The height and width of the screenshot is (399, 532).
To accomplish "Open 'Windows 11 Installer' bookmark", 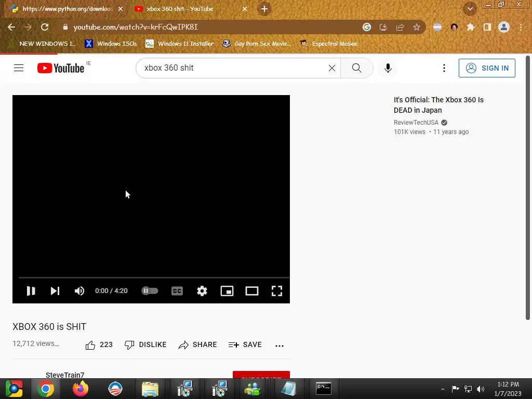I will tap(180, 44).
